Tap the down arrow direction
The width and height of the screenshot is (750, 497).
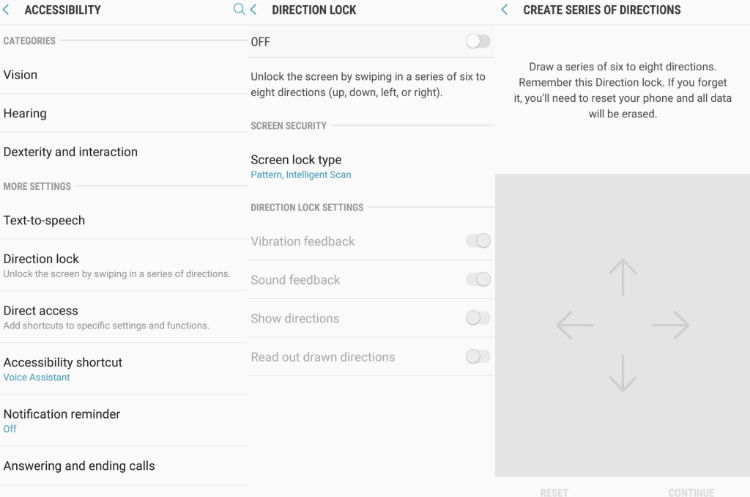(623, 373)
